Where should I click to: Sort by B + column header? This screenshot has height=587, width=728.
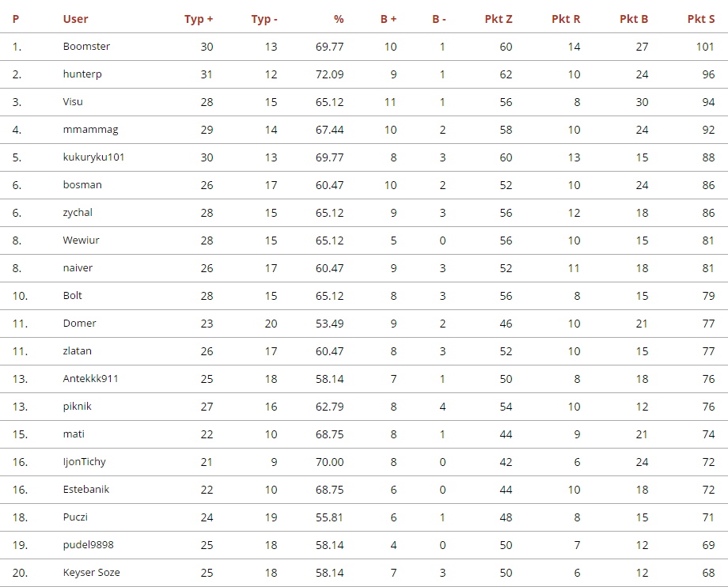(389, 19)
